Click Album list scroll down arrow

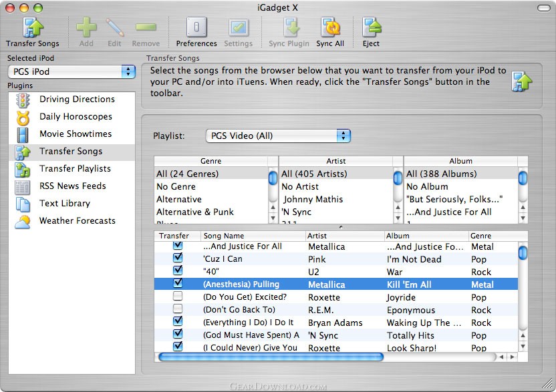tap(523, 218)
